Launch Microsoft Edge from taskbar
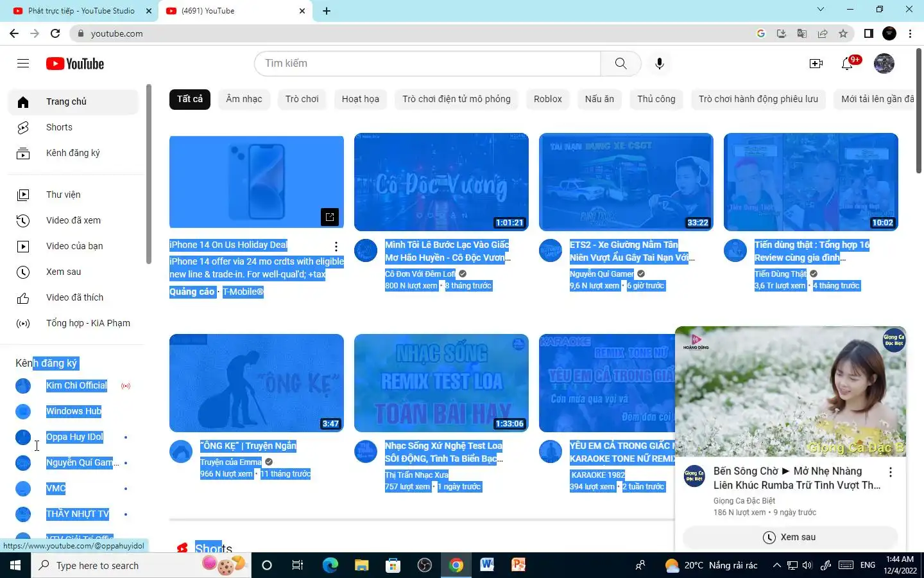Image resolution: width=924 pixels, height=578 pixels. tap(330, 565)
